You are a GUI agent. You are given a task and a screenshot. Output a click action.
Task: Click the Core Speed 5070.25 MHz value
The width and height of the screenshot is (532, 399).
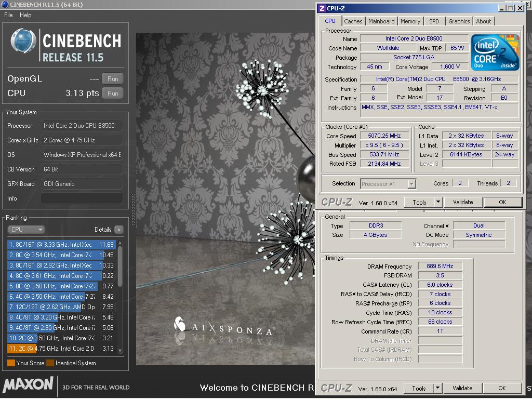[384, 136]
